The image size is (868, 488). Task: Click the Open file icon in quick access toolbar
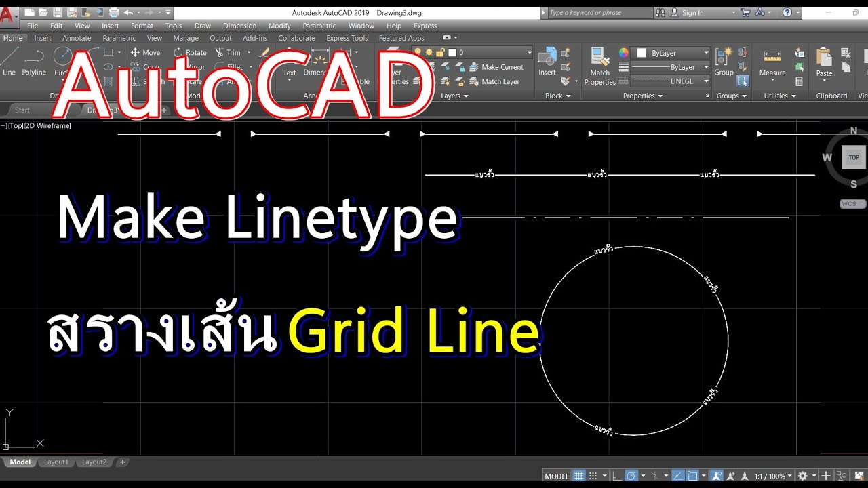click(43, 12)
